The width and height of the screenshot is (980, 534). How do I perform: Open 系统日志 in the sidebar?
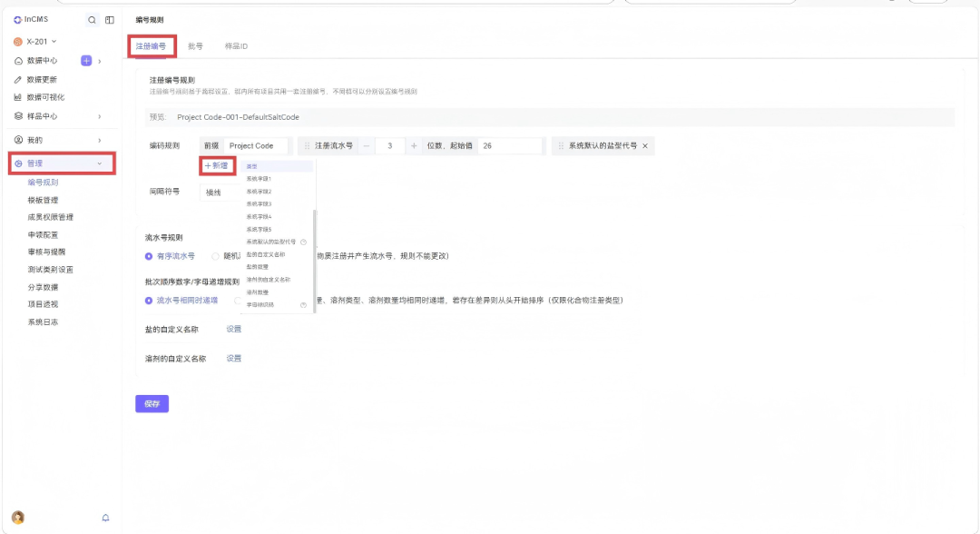click(x=44, y=322)
